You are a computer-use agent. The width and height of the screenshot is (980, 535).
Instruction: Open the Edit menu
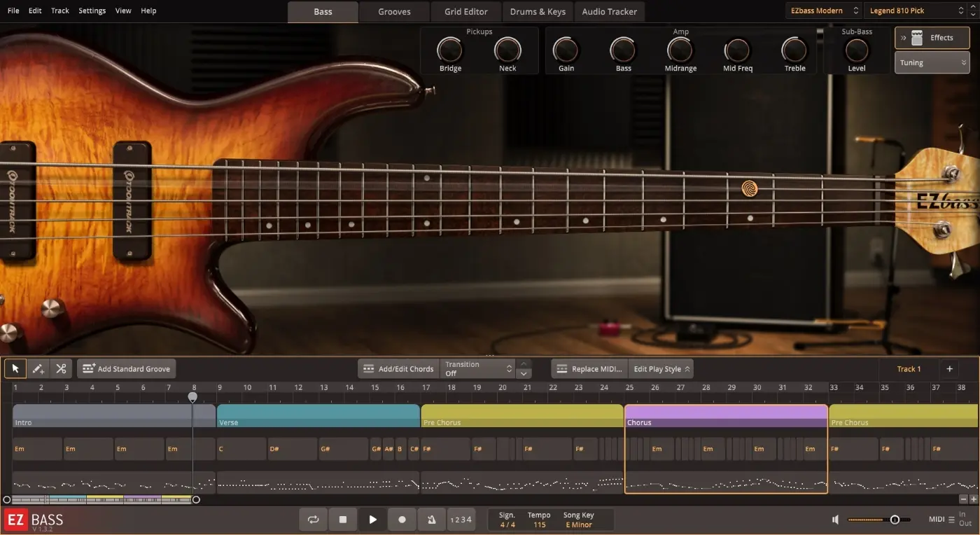point(35,11)
